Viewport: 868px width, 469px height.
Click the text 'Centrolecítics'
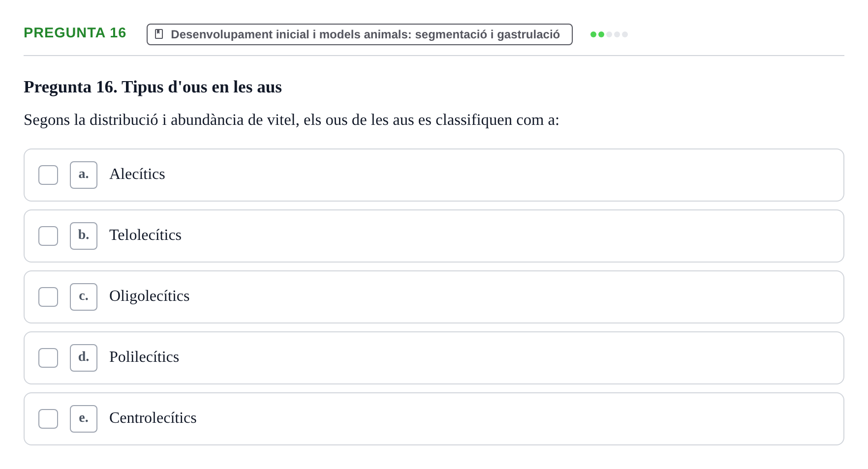(x=153, y=418)
